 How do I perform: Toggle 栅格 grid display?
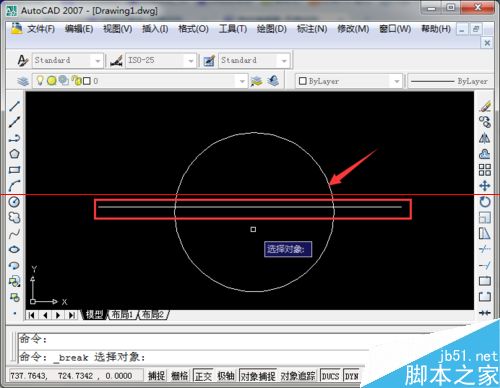pyautogui.click(x=180, y=376)
